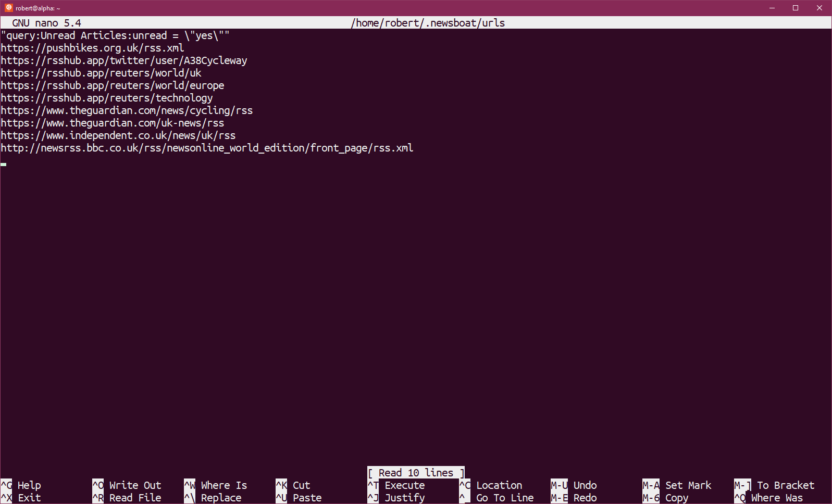
Task: Click the Justify shortcut
Action: point(404,498)
